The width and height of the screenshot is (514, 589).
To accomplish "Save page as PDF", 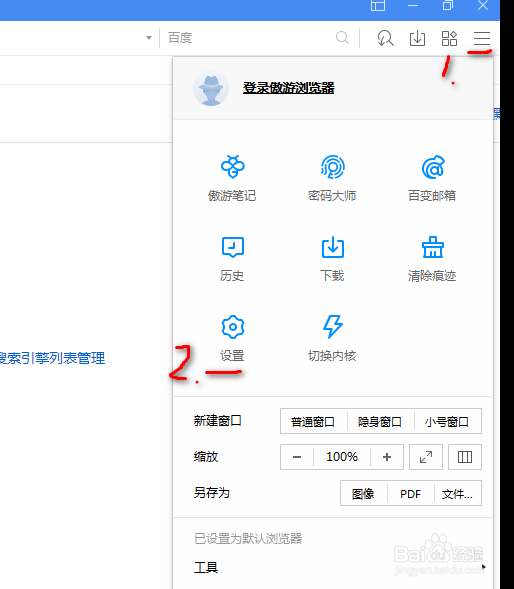I will 410,494.
